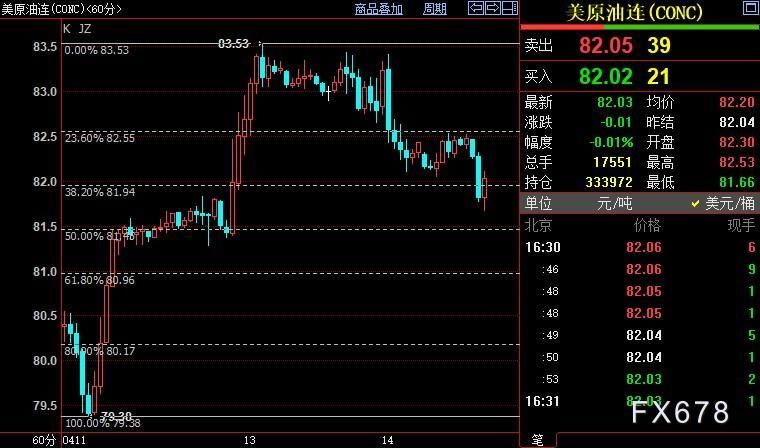Open the 周期 period link
This screenshot has width=760, height=448.
coord(434,9)
